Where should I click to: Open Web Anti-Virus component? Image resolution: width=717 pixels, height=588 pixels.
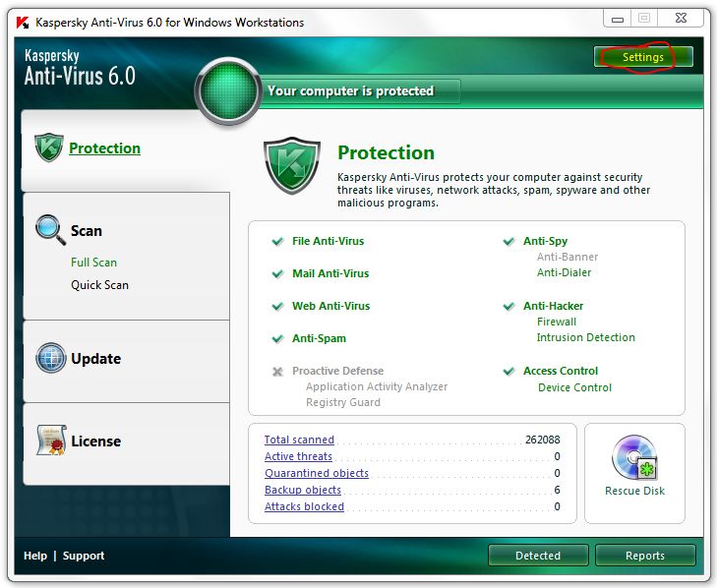click(331, 306)
